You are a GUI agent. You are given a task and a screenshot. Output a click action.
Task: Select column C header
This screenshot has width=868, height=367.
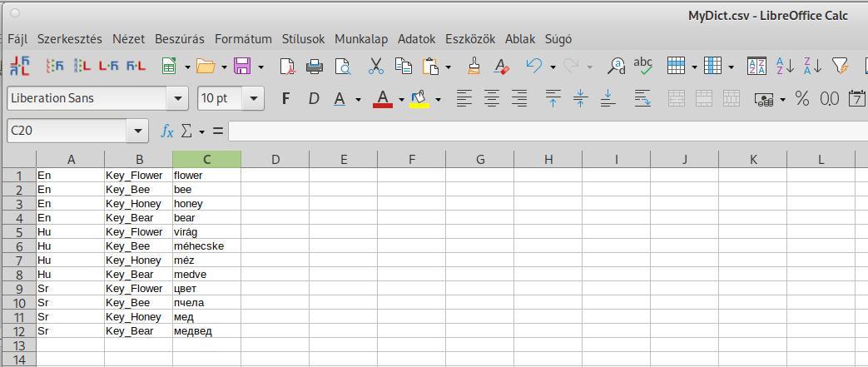[206, 159]
